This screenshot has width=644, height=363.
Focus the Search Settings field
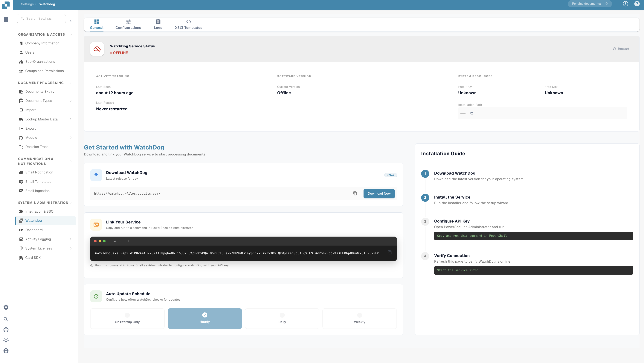42,19
